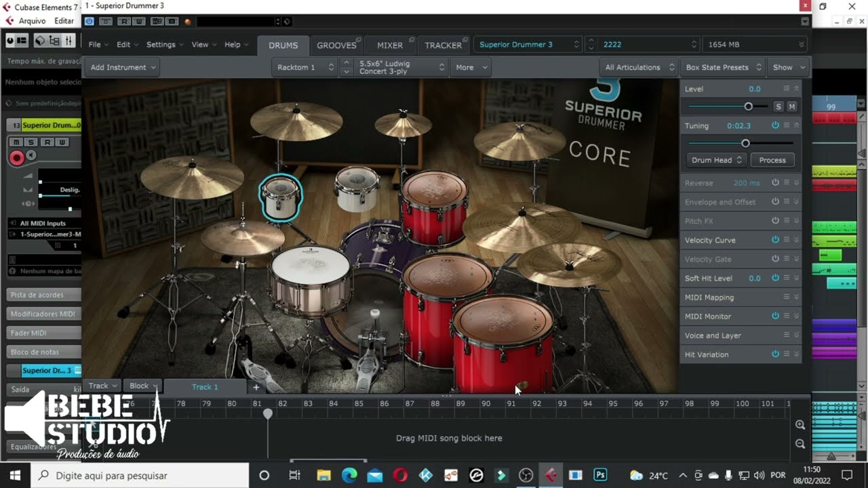Open the Edit menu in Superior Drummer
This screenshot has height=488, width=868.
point(127,45)
